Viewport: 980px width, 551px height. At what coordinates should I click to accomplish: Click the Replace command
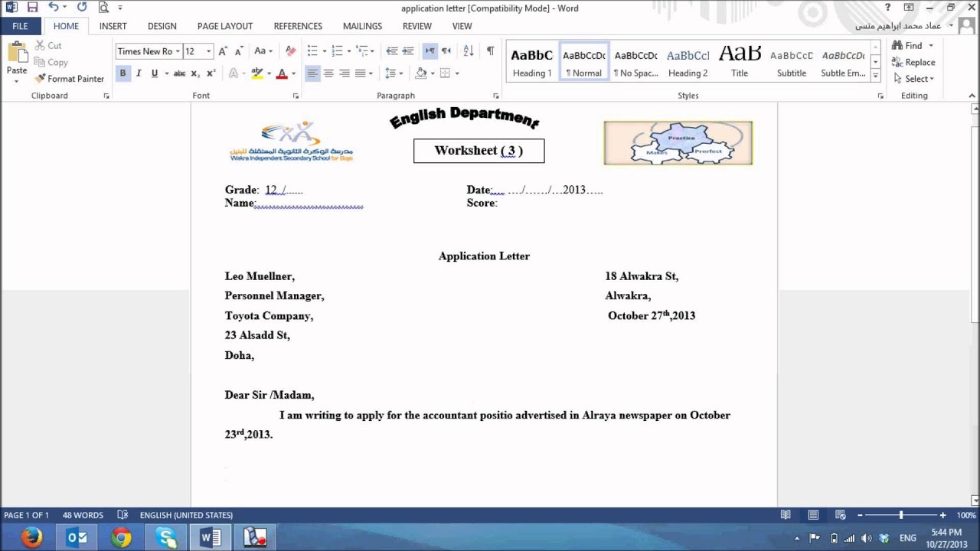[913, 63]
